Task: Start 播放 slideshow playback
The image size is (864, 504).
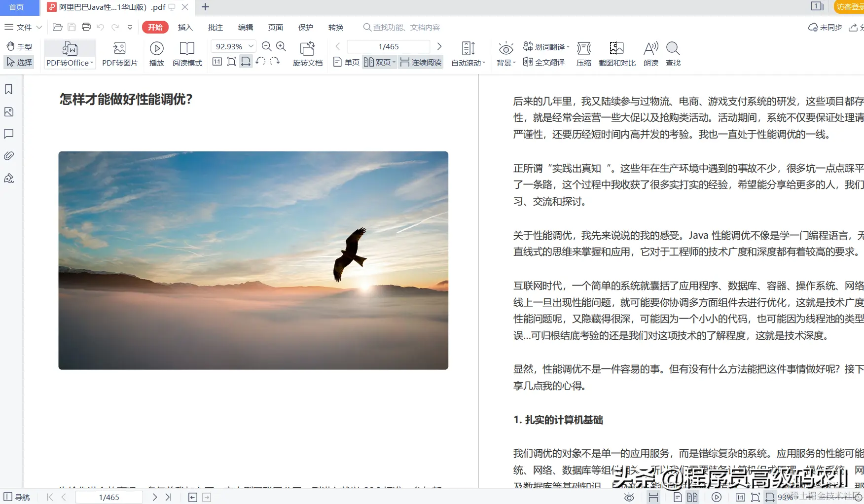Action: click(x=156, y=53)
